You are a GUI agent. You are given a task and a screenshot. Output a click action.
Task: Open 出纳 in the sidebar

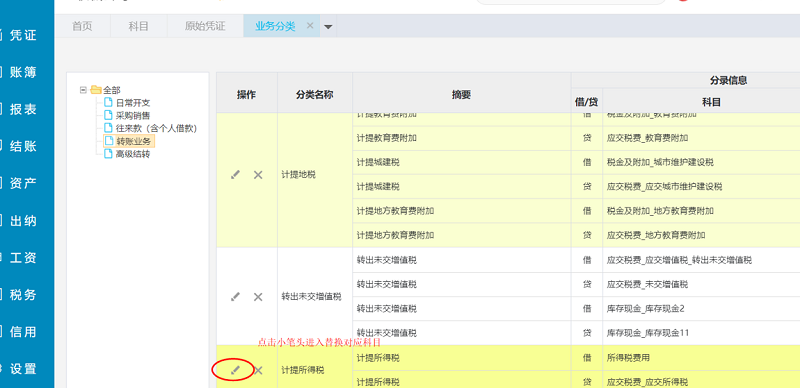click(23, 221)
